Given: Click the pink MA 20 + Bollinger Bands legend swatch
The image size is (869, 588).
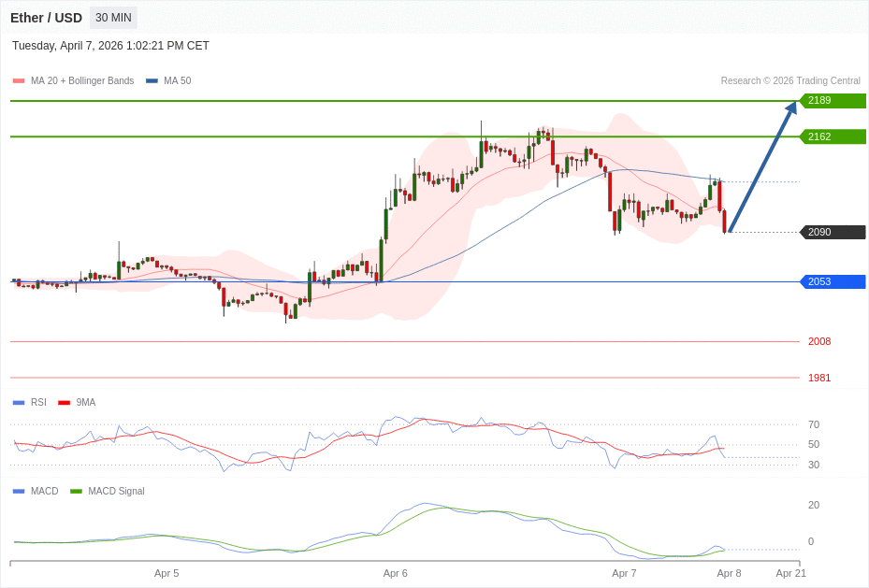Looking at the screenshot, I should point(19,81).
